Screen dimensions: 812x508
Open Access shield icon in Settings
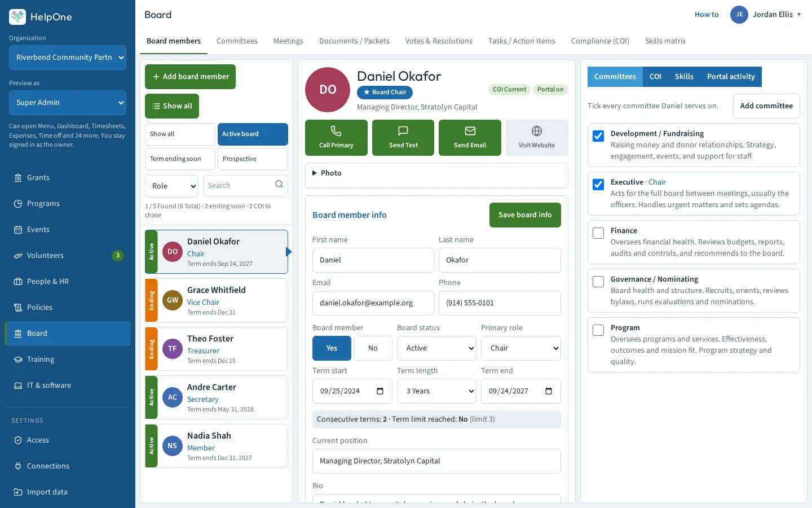pyautogui.click(x=18, y=440)
